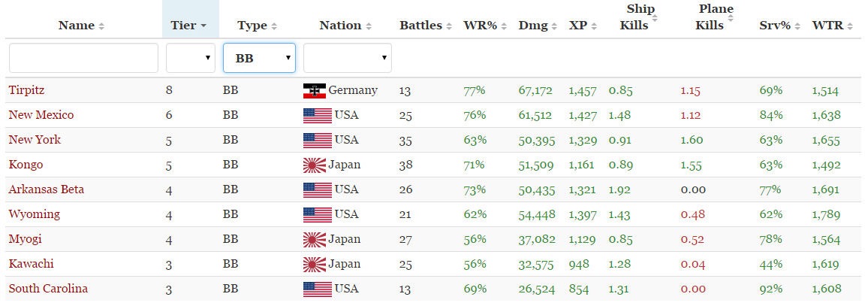Sort by Ship Kills column header
The height and width of the screenshot is (306, 868).
click(x=639, y=18)
